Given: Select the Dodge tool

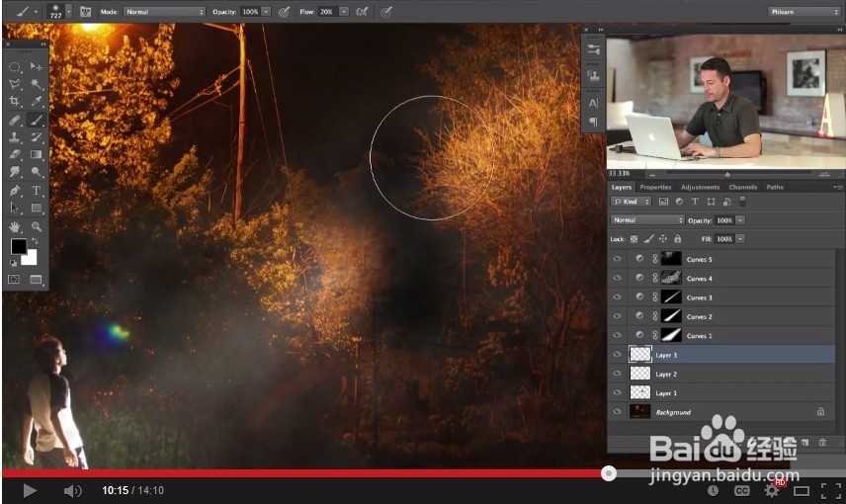Looking at the screenshot, I should pyautogui.click(x=37, y=172).
